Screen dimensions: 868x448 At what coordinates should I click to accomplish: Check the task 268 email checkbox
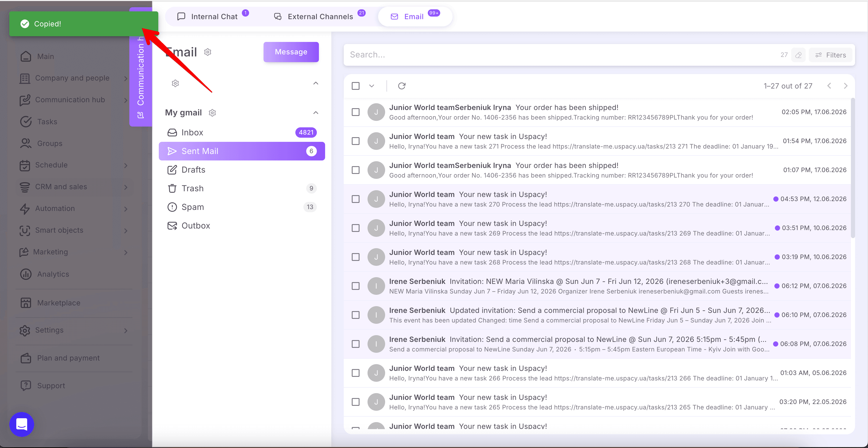(355, 257)
